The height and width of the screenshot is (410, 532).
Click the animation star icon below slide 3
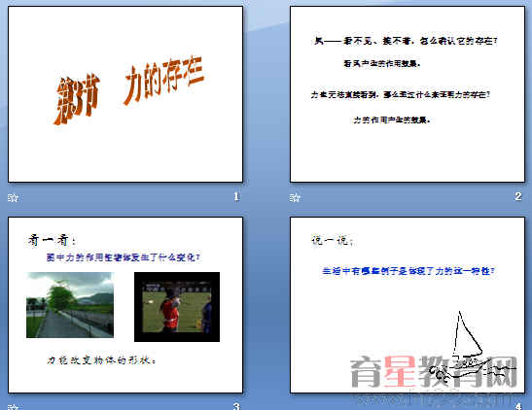[x=13, y=407]
